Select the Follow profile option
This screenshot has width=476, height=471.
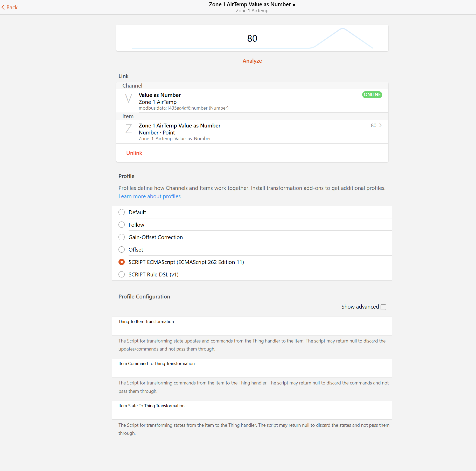tap(122, 225)
